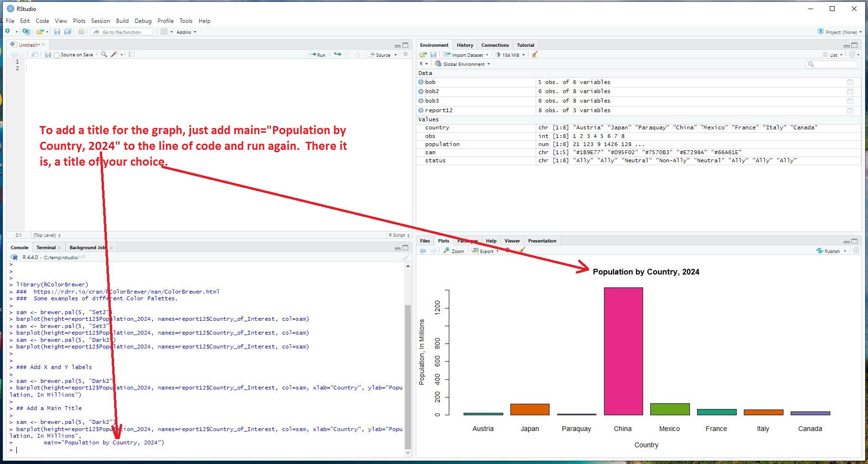
Task: Switch to the History tab
Action: coord(465,45)
